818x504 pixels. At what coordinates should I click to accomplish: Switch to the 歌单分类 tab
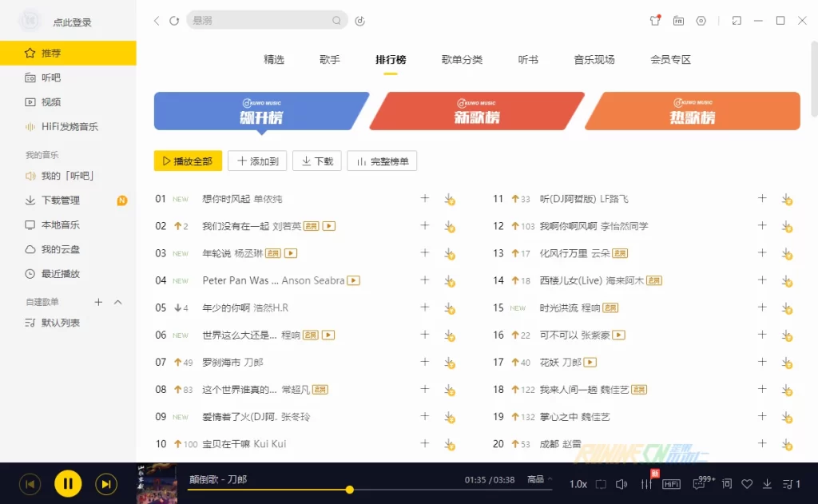462,60
